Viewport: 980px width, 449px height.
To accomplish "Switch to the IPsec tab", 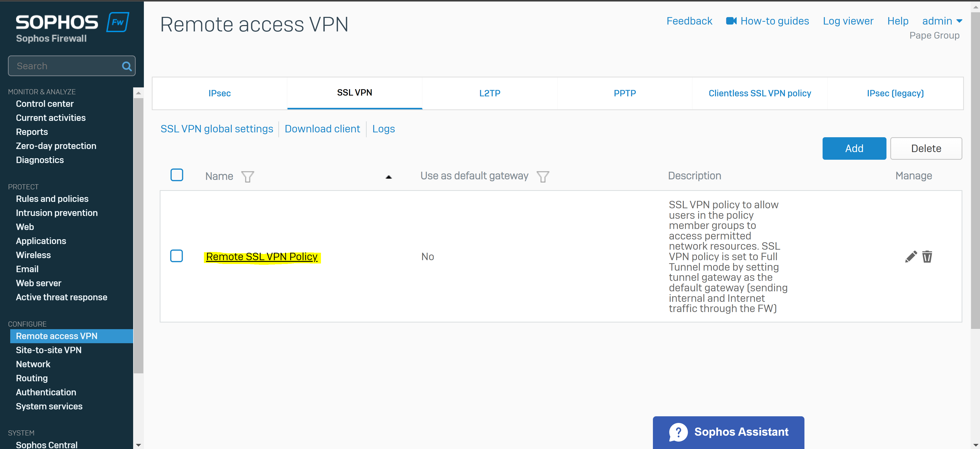I will click(220, 93).
